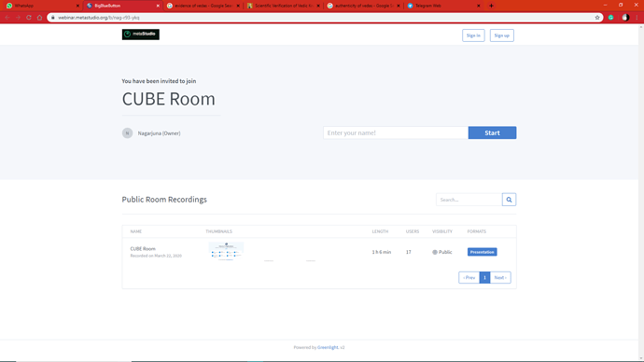Click the USERS column header
644x362 pixels.
point(413,231)
